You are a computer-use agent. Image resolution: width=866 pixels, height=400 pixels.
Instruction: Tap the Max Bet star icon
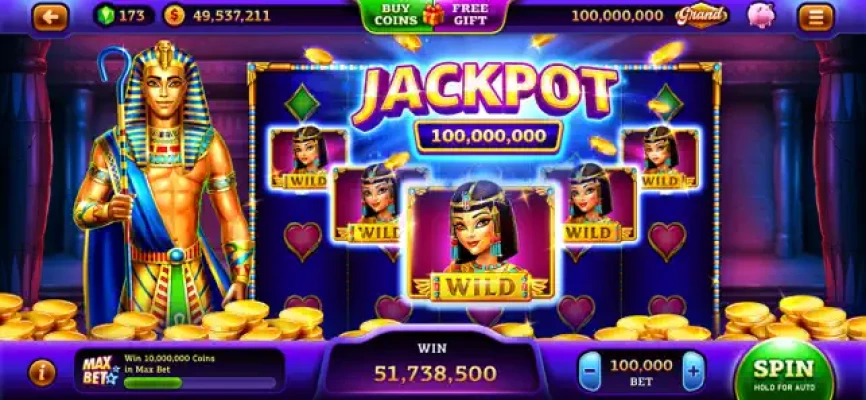click(101, 370)
